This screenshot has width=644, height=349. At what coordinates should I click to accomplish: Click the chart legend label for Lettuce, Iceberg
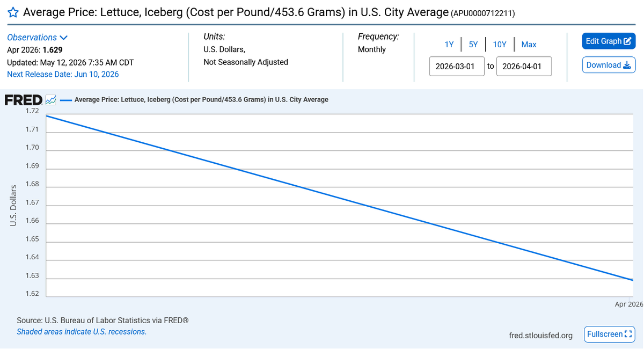[201, 99]
